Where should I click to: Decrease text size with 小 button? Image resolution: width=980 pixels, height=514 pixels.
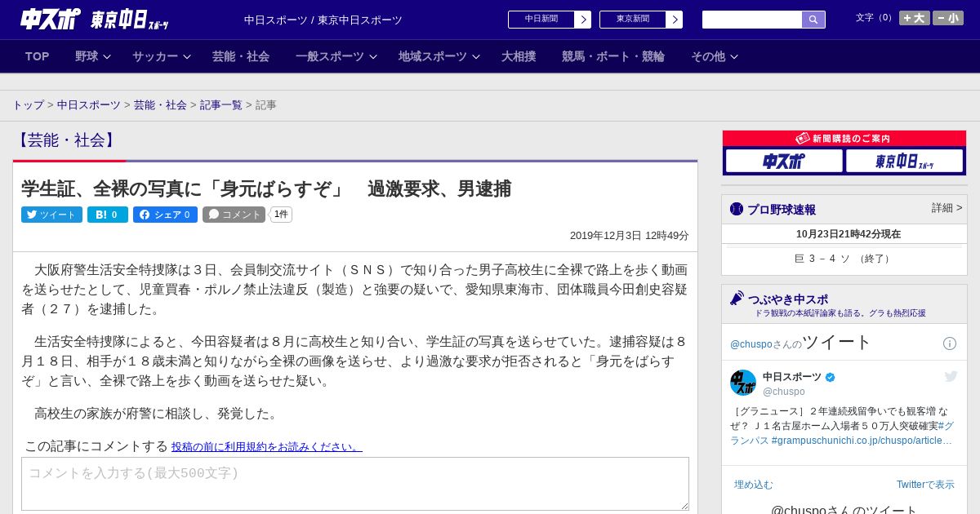(948, 18)
